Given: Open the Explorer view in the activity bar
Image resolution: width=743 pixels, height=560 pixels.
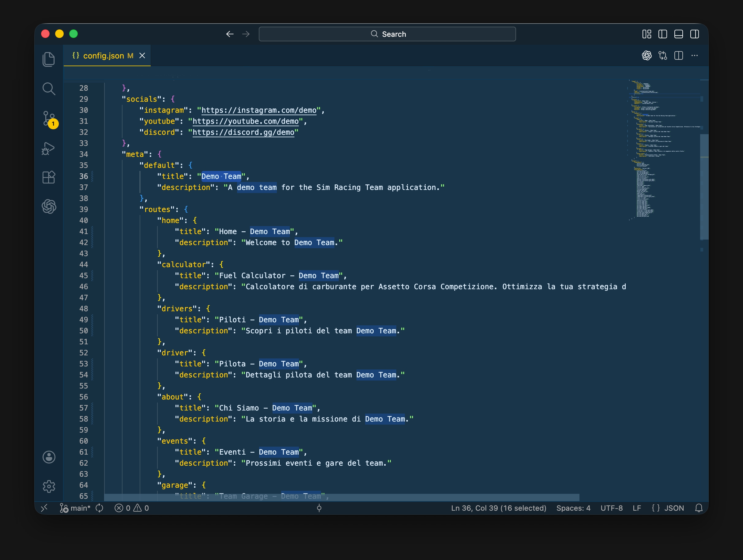Looking at the screenshot, I should pyautogui.click(x=49, y=59).
